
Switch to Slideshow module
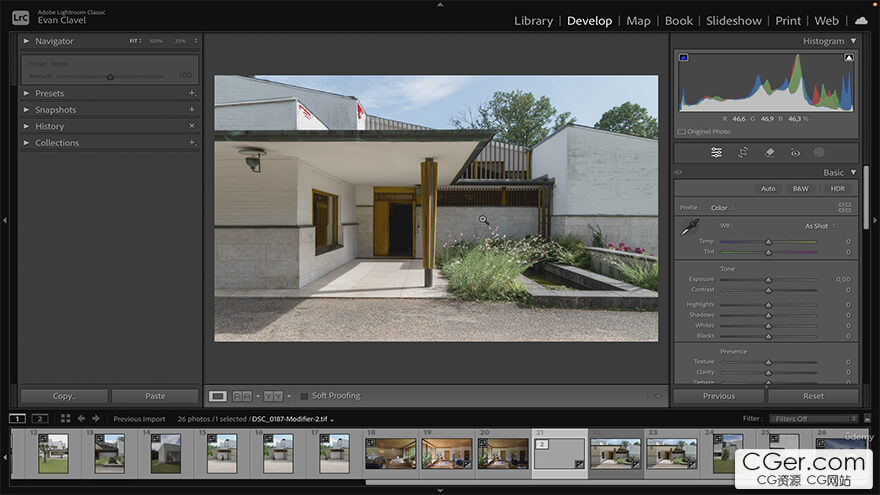734,21
